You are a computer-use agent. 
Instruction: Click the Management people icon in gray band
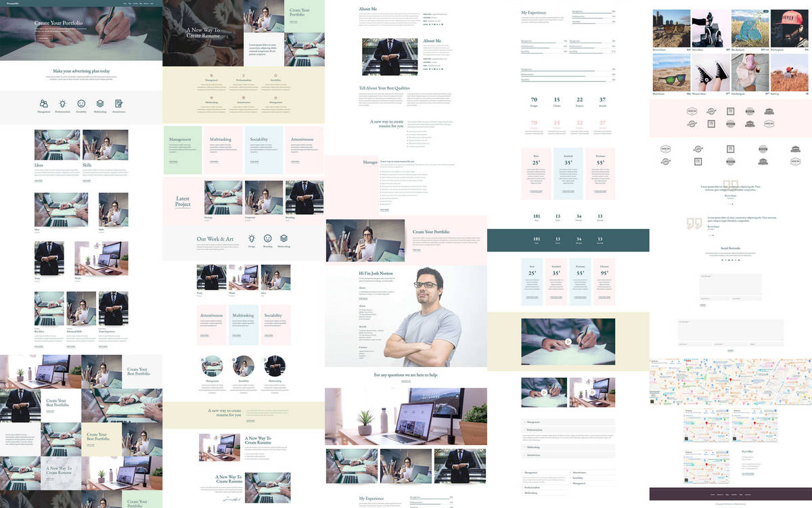point(44,104)
